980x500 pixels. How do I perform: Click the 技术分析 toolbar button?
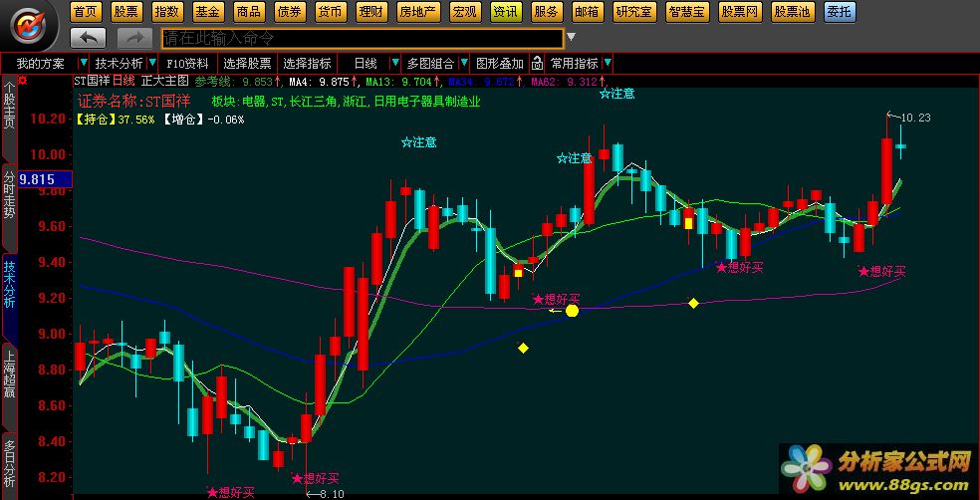pos(119,63)
